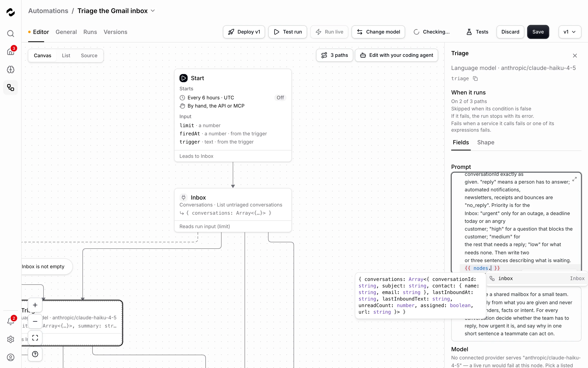The height and width of the screenshot is (368, 588).
Task: Click Edit with your coding agent
Action: point(396,55)
